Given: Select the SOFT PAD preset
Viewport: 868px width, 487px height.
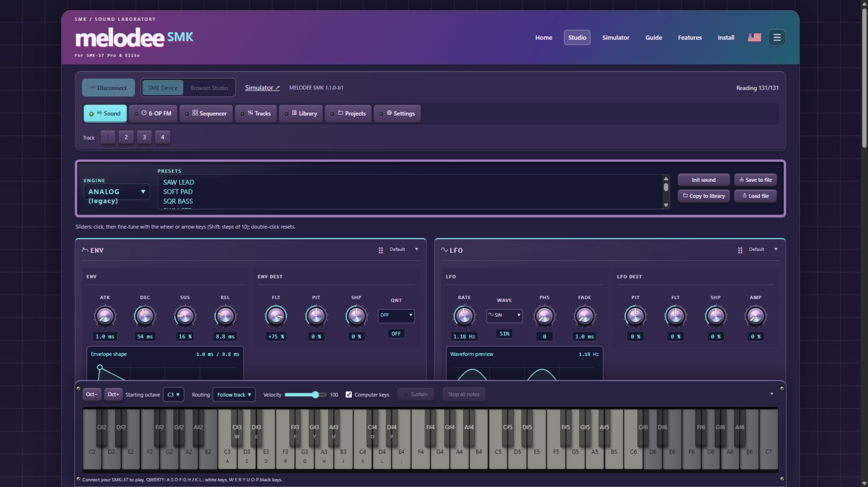Looking at the screenshot, I should click(x=178, y=192).
